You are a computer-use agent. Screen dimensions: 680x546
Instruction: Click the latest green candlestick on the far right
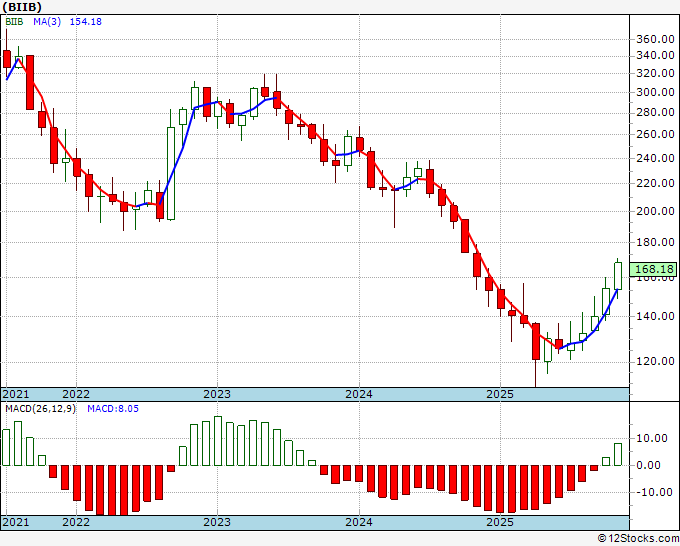click(618, 275)
